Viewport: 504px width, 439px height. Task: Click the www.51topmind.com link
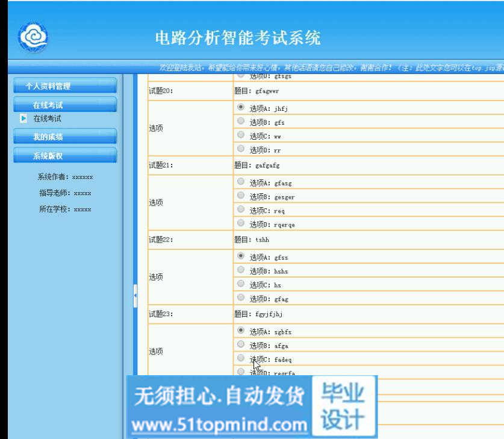click(219, 425)
